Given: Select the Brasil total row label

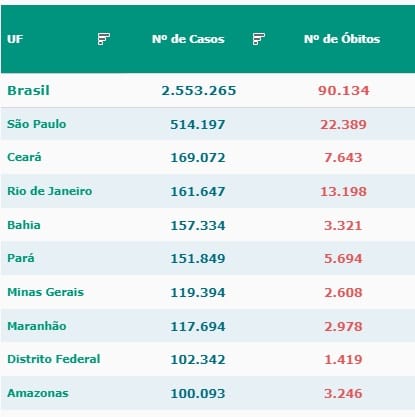Looking at the screenshot, I should click(28, 90).
